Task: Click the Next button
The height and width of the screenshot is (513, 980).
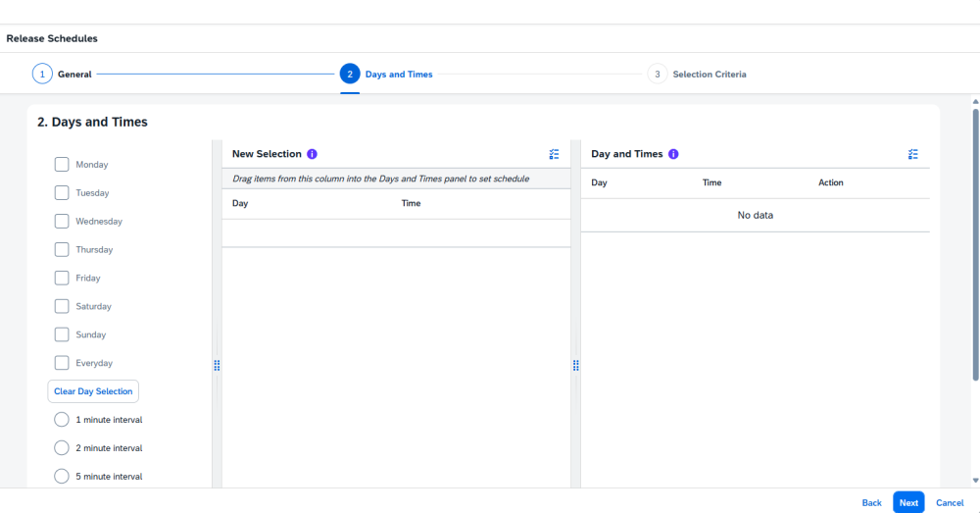Action: pos(908,502)
